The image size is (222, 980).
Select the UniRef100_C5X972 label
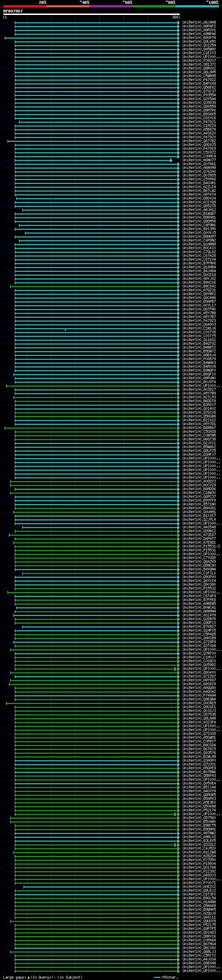pos(199,152)
